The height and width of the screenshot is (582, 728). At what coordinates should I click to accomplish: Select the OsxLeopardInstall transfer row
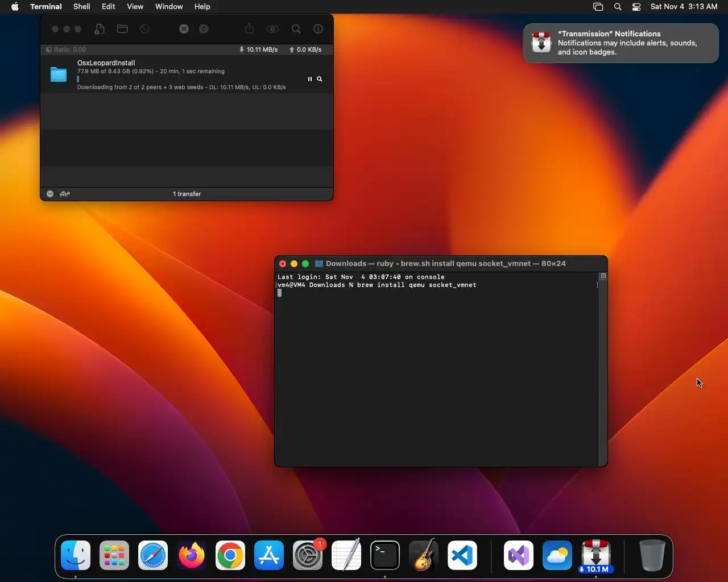[x=187, y=74]
